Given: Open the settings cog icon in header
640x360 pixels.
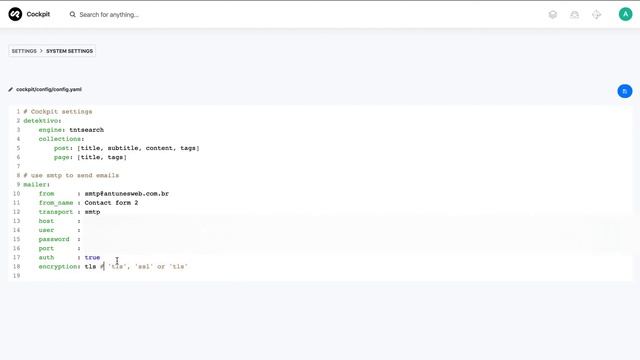Looking at the screenshot, I should [597, 15].
